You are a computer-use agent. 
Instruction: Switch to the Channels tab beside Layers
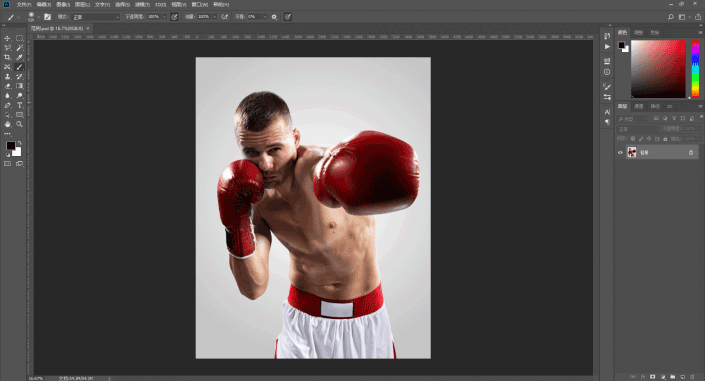coord(638,106)
